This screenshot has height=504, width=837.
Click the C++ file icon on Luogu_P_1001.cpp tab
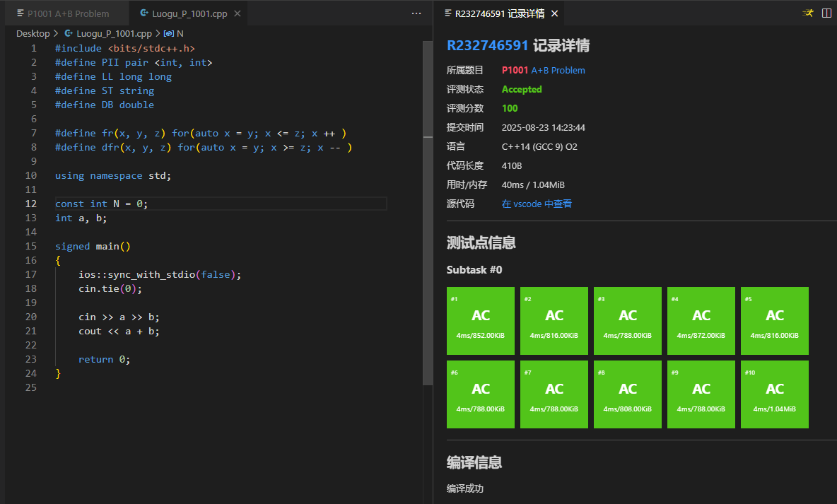(x=145, y=13)
